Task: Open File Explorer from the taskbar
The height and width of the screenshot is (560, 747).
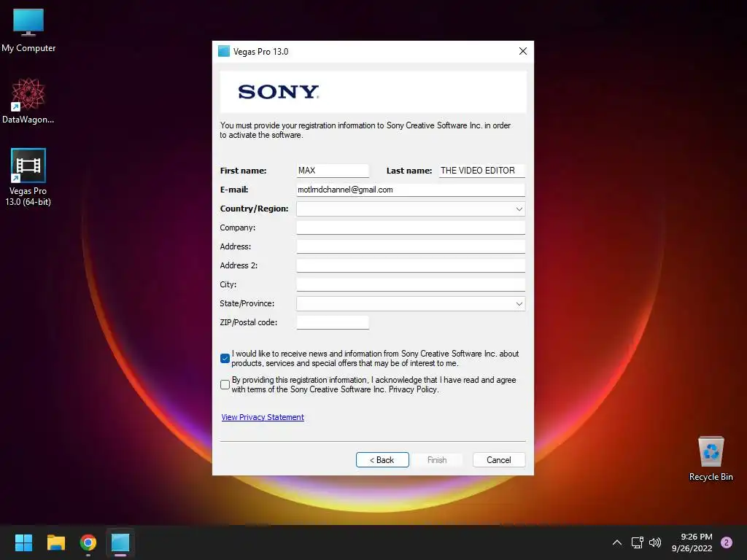Action: (55, 542)
